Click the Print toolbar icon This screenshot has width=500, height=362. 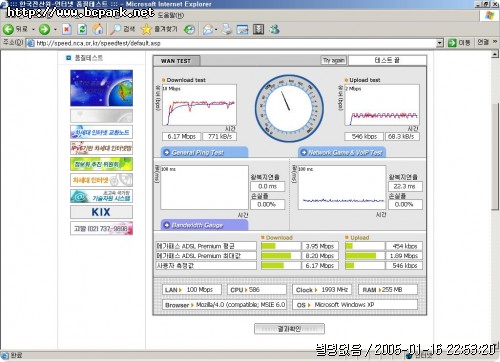coord(227,29)
